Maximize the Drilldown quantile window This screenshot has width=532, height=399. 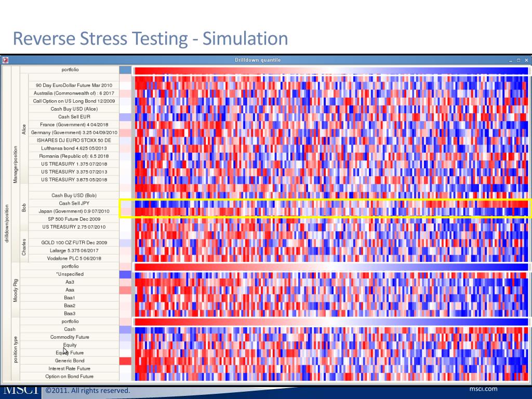(518, 60)
